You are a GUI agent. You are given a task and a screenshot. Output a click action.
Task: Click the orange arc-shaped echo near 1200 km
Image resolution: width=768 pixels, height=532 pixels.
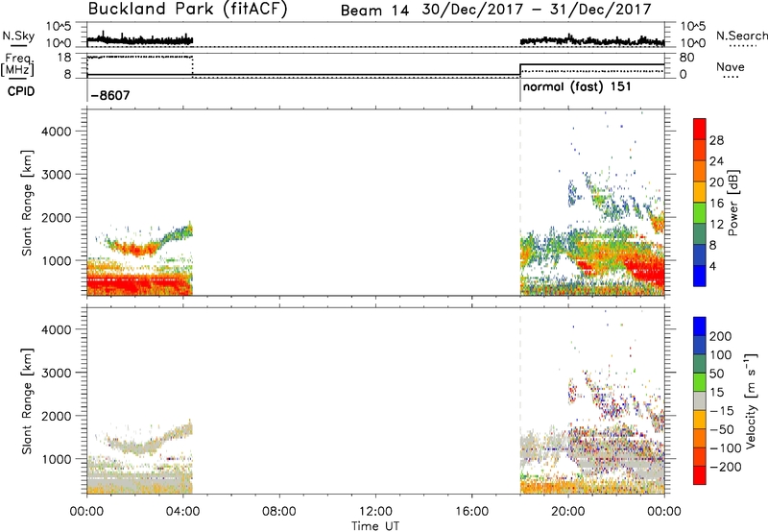click(x=137, y=250)
